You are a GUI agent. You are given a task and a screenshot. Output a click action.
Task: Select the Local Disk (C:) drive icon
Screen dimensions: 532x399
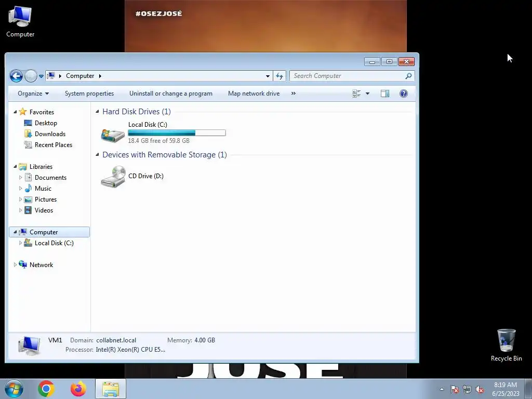click(x=113, y=135)
